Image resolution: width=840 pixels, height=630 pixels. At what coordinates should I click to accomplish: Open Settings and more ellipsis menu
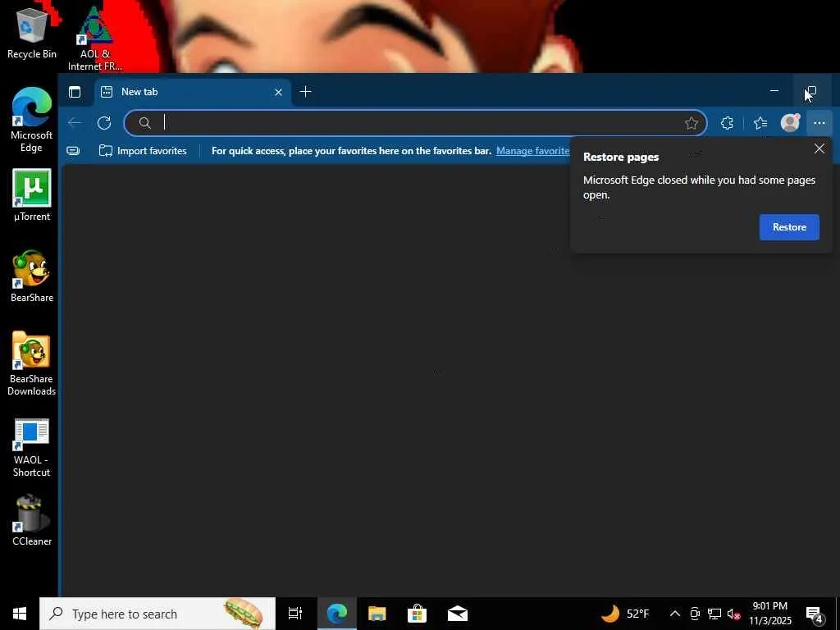819,123
